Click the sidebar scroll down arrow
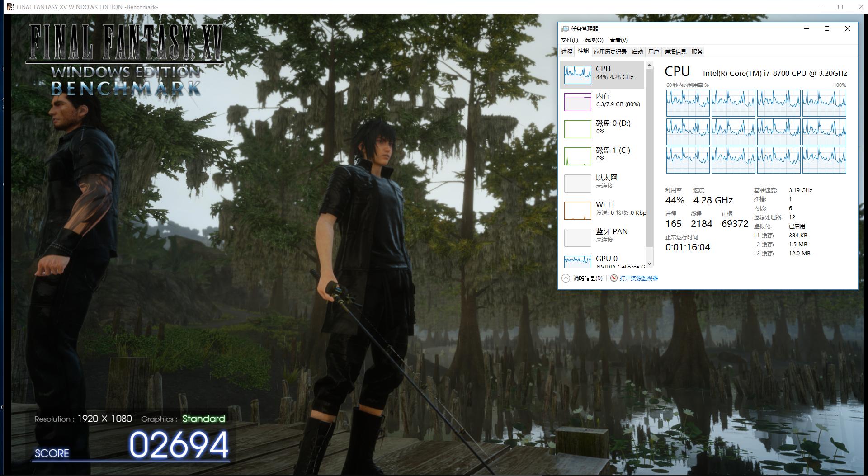Image resolution: width=868 pixels, height=476 pixels. pos(650,264)
